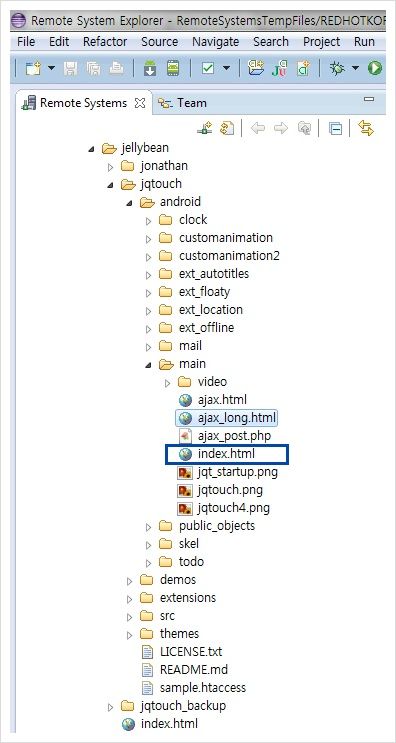Click the refresh remote view icon
Image resolution: width=396 pixels, height=743 pixels.
[227, 128]
